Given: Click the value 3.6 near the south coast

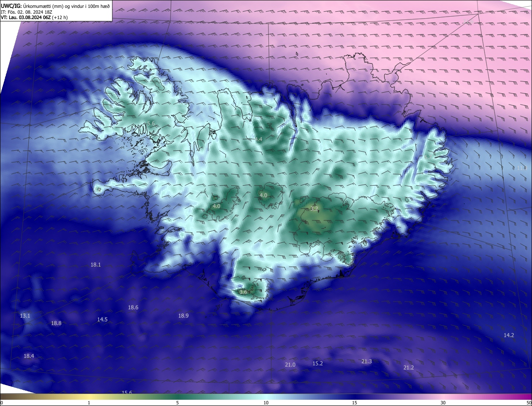Looking at the screenshot, I should click(x=243, y=292).
